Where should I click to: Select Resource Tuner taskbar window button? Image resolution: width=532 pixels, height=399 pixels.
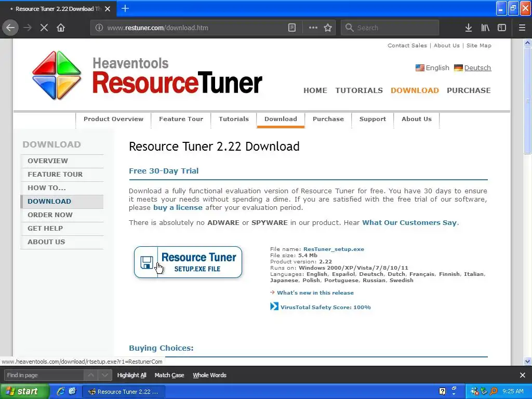tap(124, 392)
